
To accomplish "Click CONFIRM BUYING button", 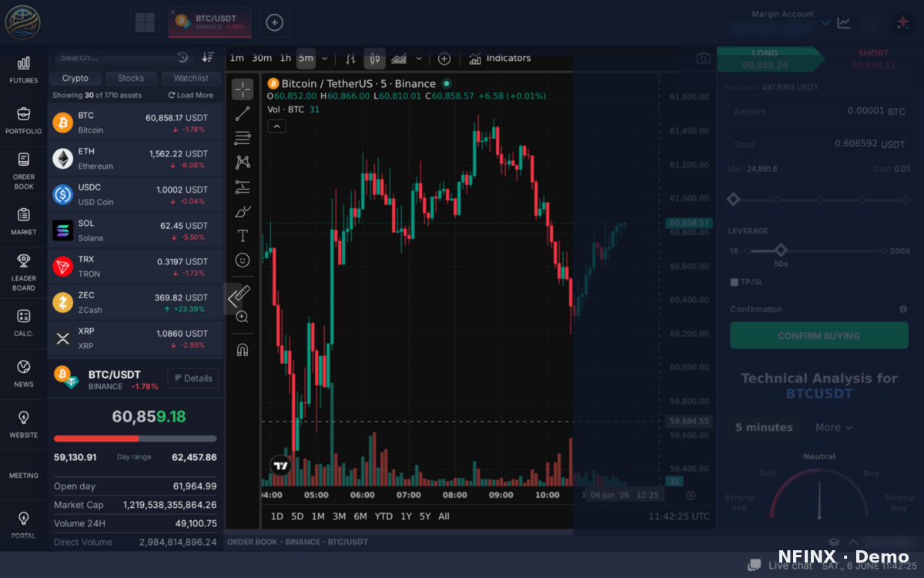I will click(819, 335).
